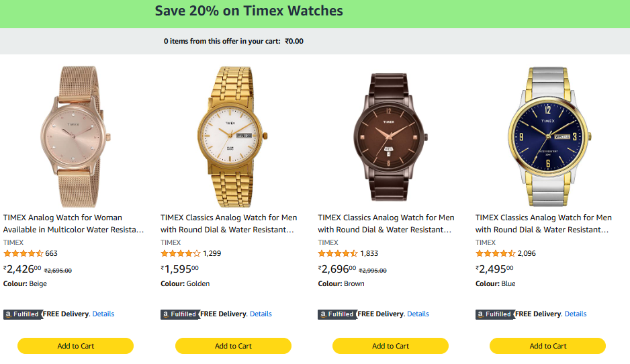Open star ratings of the beige women's watch

tap(23, 254)
